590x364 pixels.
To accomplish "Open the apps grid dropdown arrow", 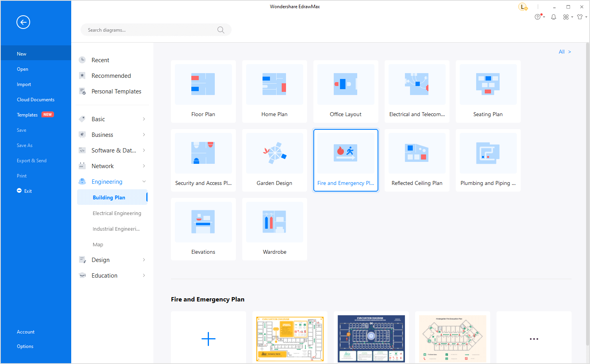I will pos(572,17).
